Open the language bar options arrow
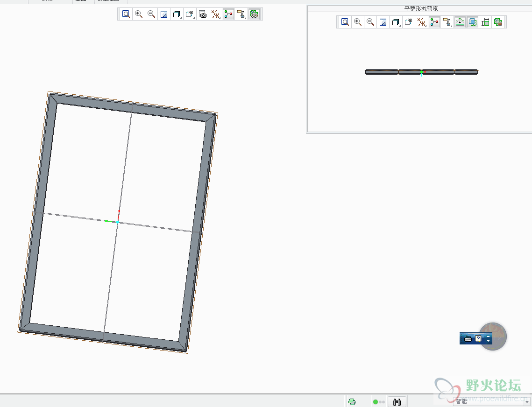This screenshot has width=532, height=407. click(x=489, y=341)
